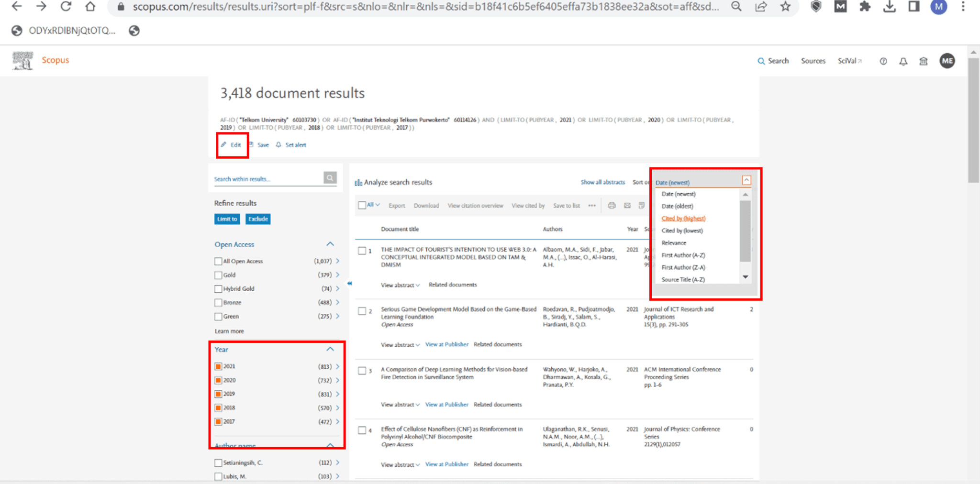Click the institution building icon
The width and height of the screenshot is (980, 484).
click(923, 61)
